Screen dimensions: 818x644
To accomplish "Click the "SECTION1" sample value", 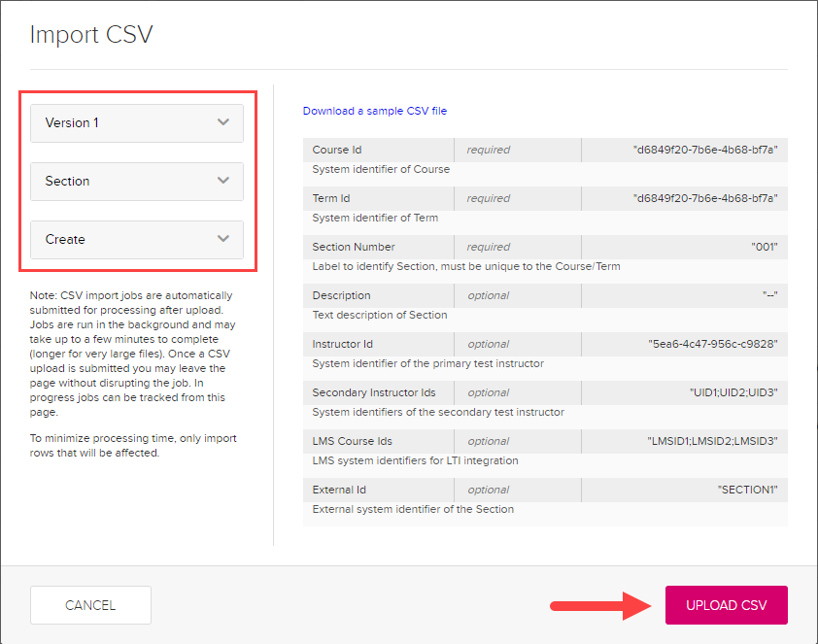I will [x=748, y=490].
